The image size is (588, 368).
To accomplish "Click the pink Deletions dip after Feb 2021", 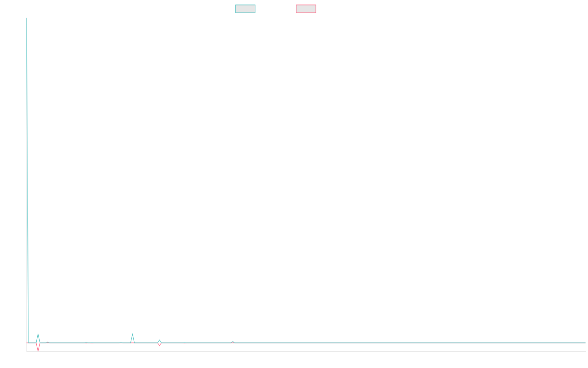I will pyautogui.click(x=159, y=345).
